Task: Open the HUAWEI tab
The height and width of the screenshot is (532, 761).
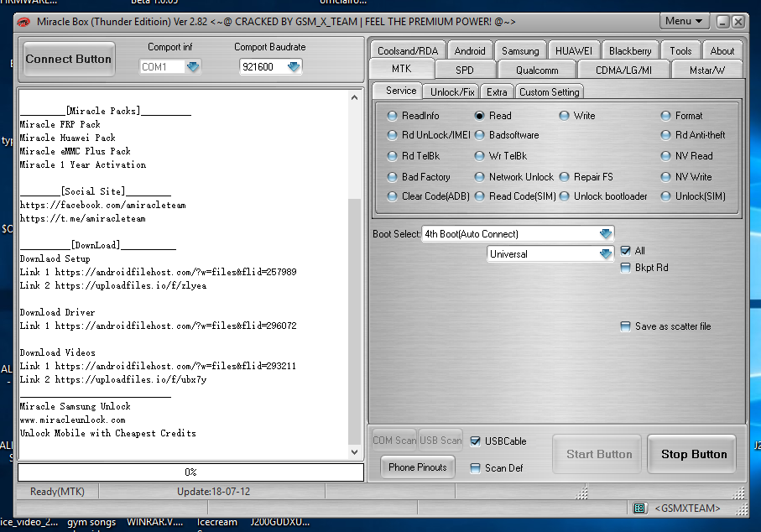Action: [x=574, y=51]
